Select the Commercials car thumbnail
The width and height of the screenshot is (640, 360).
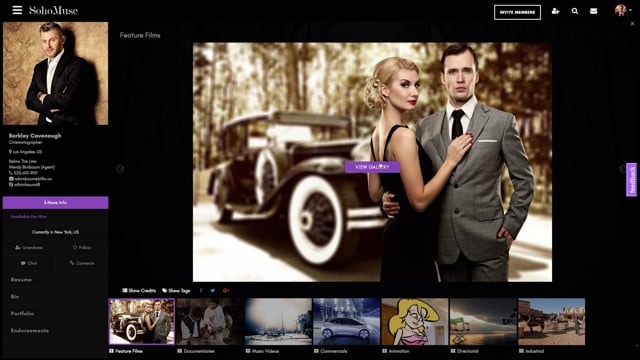[347, 322]
